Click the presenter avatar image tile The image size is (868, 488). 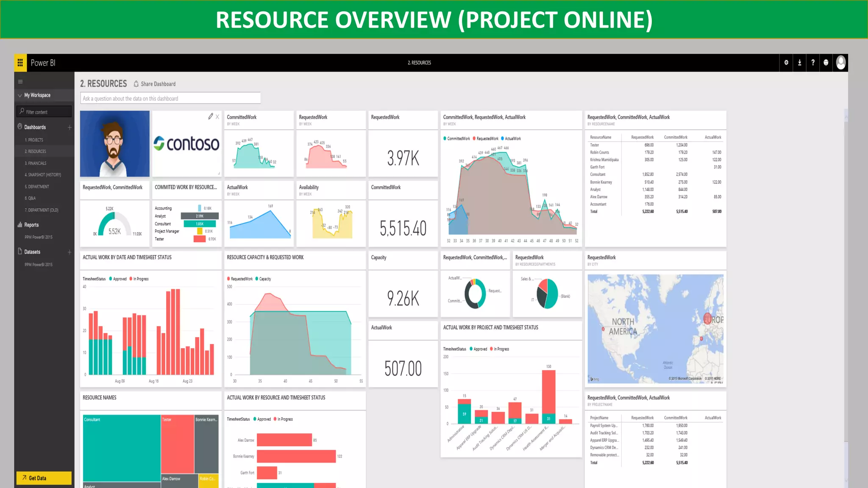pyautogui.click(x=115, y=144)
